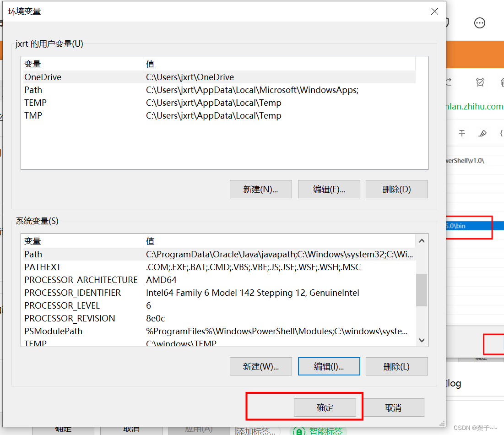Click the 确定 button in Environment Variables dialog

(325, 408)
